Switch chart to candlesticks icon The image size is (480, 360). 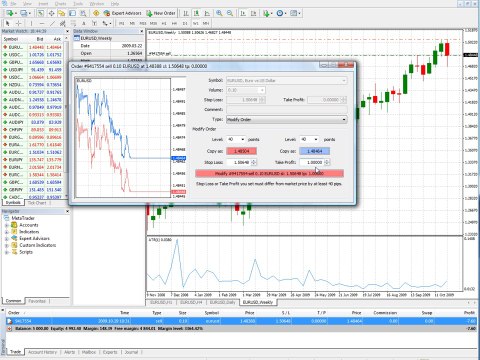(x=196, y=13)
